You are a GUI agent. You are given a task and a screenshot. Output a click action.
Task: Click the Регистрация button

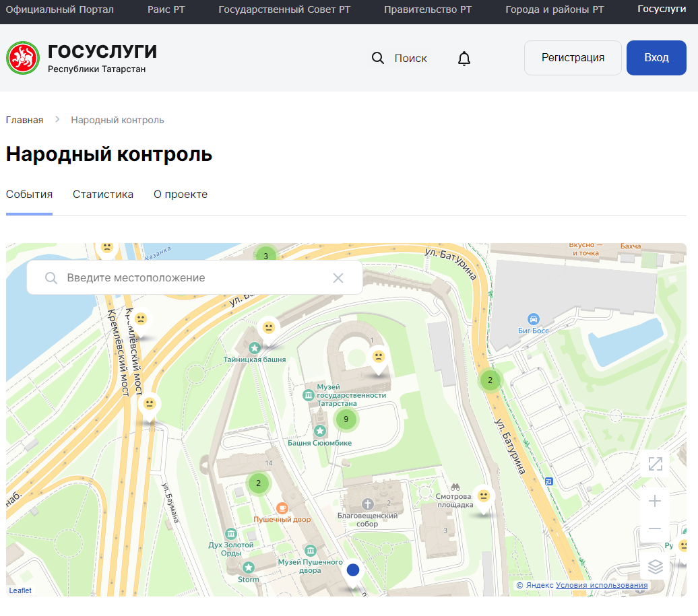click(x=573, y=58)
